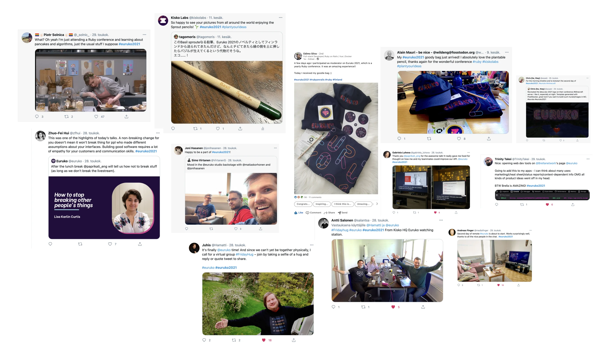
Task: Unlike Juhis's FridayHug tweet
Action: point(264,340)
